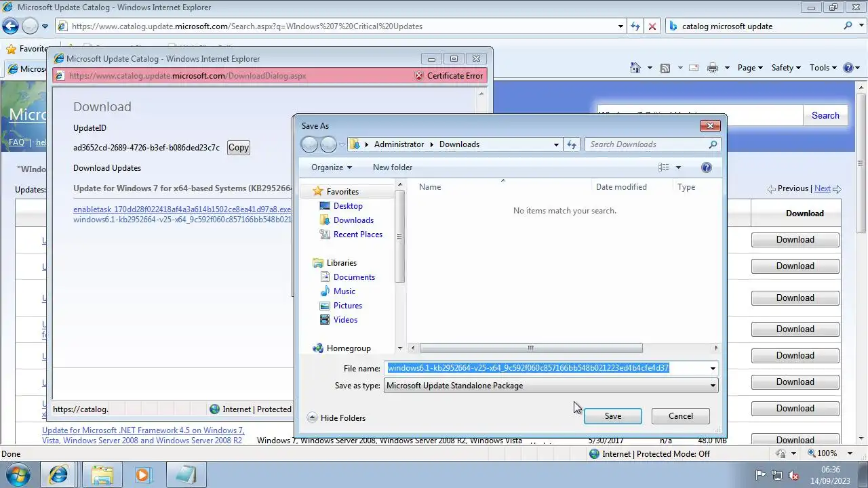Click the Music library icon
868x488 pixels.
[x=325, y=291]
